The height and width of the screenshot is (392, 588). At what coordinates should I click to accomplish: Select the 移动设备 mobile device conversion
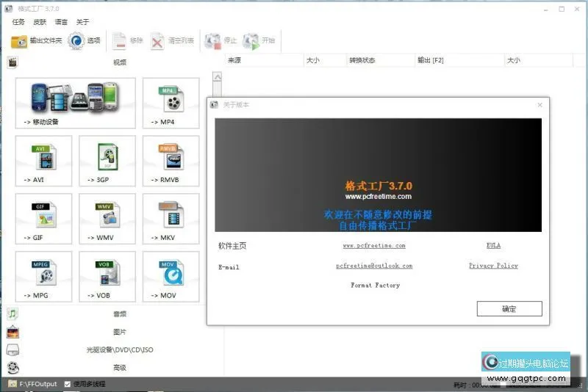point(76,103)
